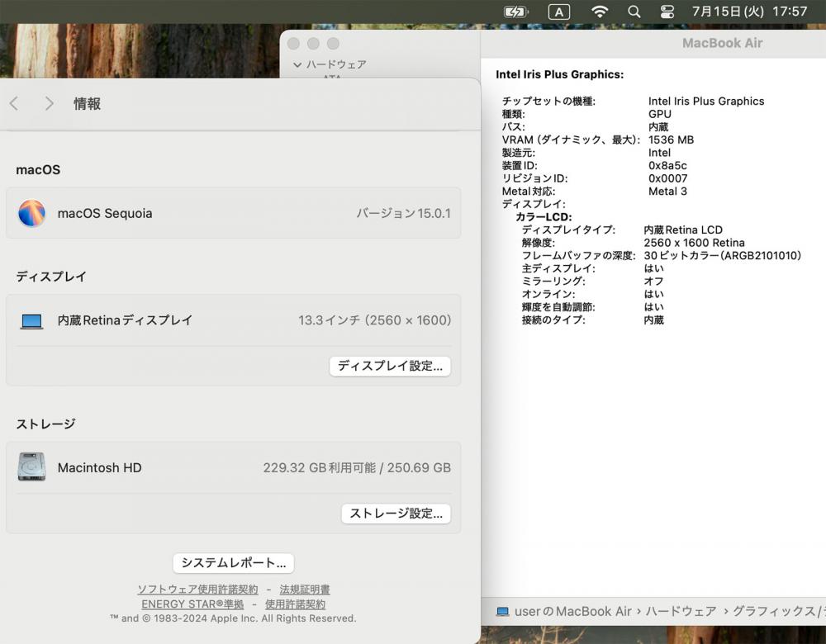Viewport: 826px width, 644px height.
Task: Open システムレポート... button
Action: click(x=234, y=563)
